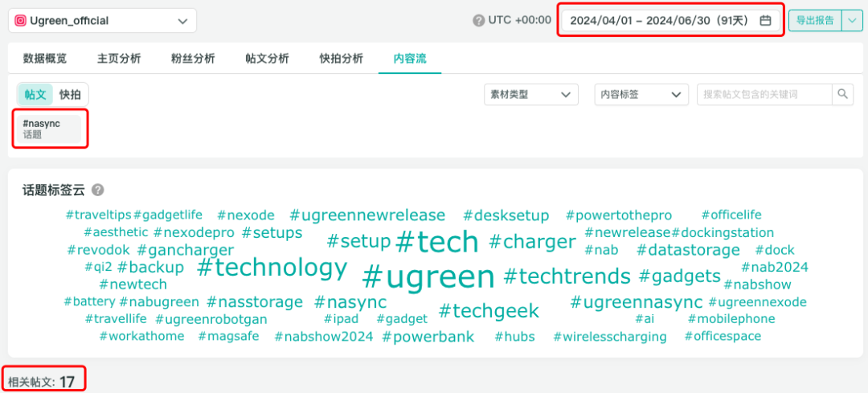Click the #setups hashtag
Viewport: 868px width, 393px height.
click(272, 232)
